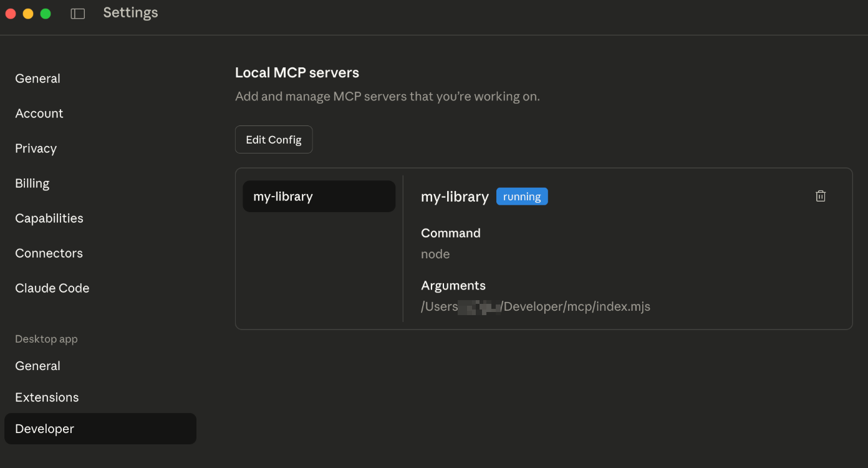The width and height of the screenshot is (868, 468).
Task: Open the Privacy settings page
Action: click(36, 149)
